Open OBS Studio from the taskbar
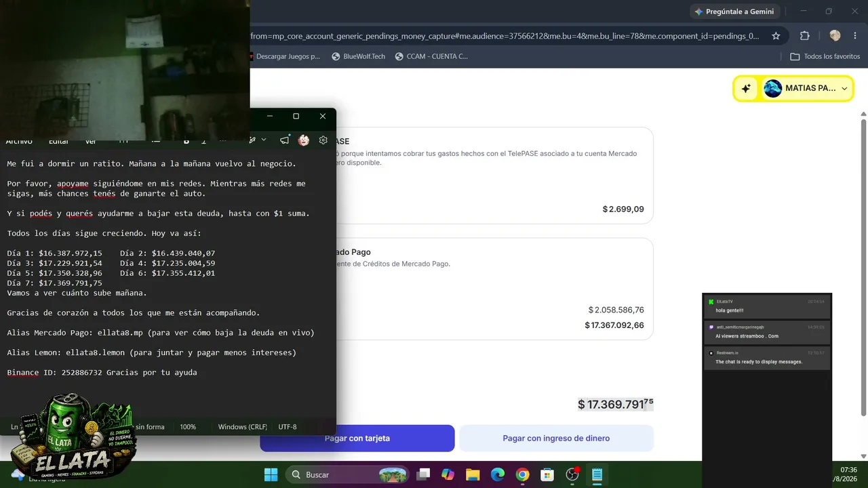This screenshot has width=868, height=488. 572,474
